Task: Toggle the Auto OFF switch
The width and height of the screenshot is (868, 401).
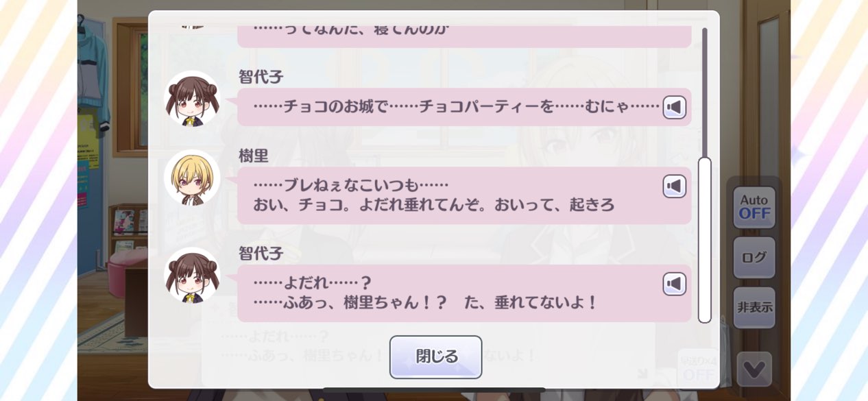Action: click(x=754, y=207)
